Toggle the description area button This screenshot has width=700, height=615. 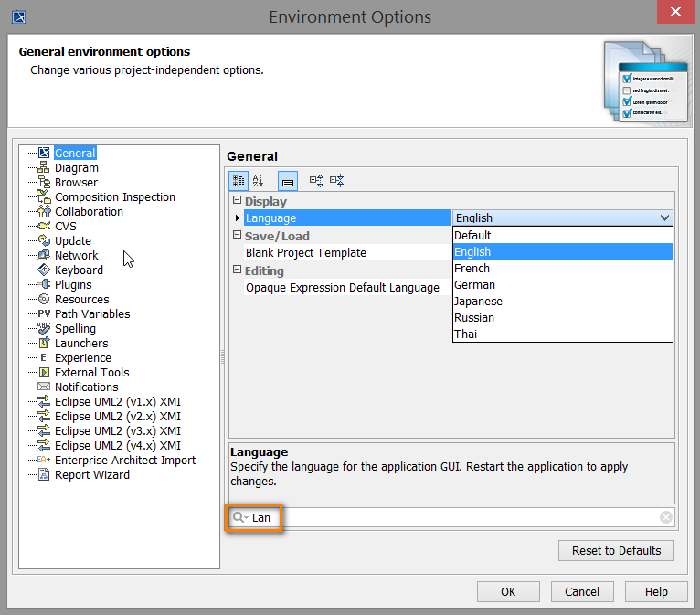pos(287,181)
